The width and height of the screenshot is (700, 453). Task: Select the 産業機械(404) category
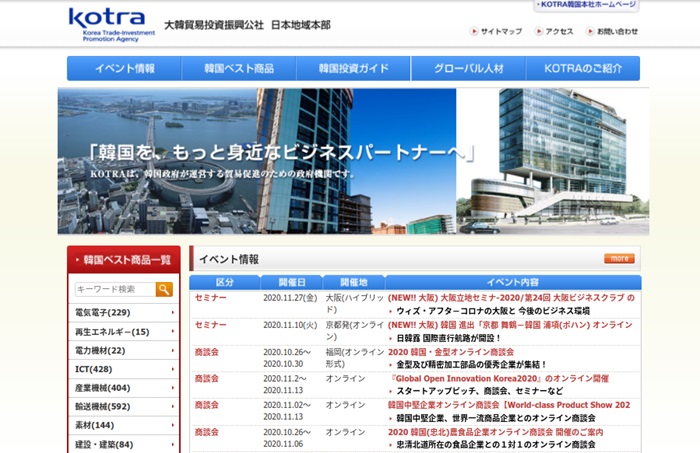[x=103, y=388]
